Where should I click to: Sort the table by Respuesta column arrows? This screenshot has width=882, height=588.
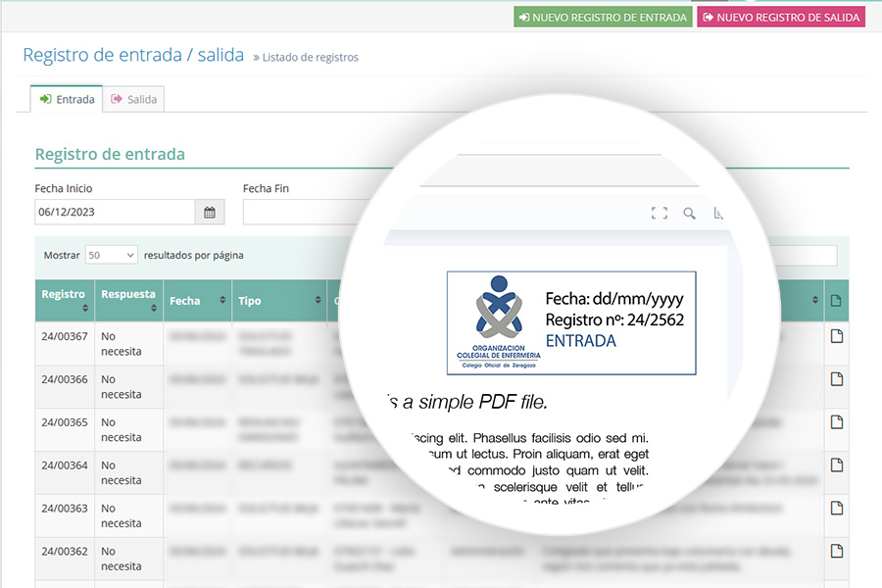154,308
